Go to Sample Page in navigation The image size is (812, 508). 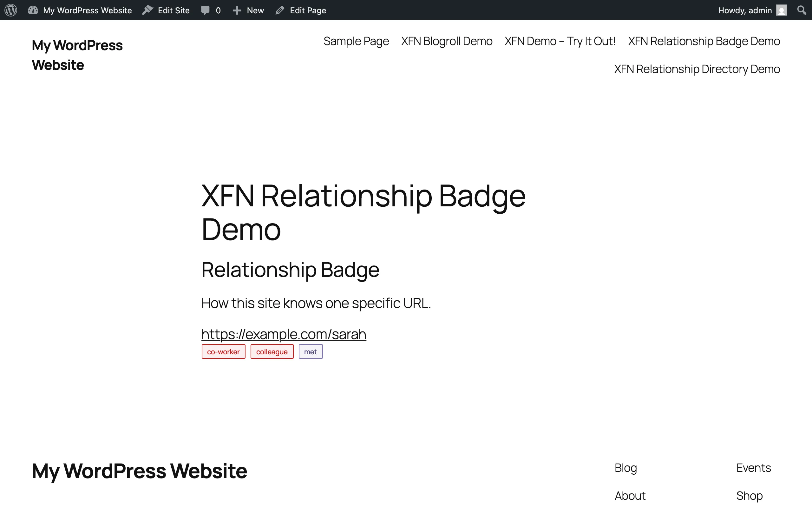[356, 41]
